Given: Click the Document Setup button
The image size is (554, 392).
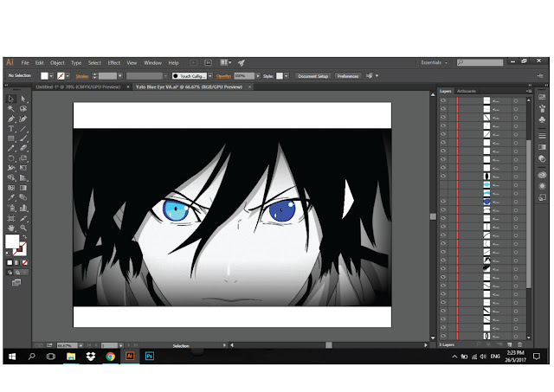Looking at the screenshot, I should click(x=313, y=76).
